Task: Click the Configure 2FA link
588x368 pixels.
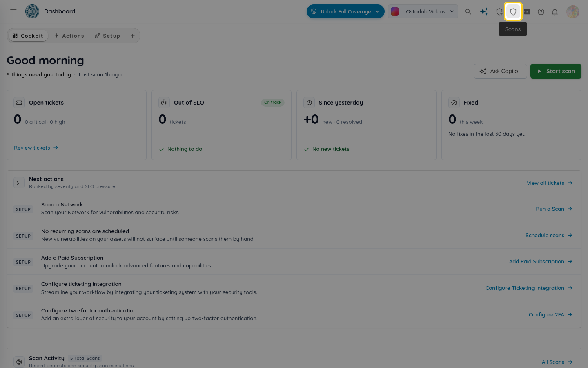Action: (551, 315)
